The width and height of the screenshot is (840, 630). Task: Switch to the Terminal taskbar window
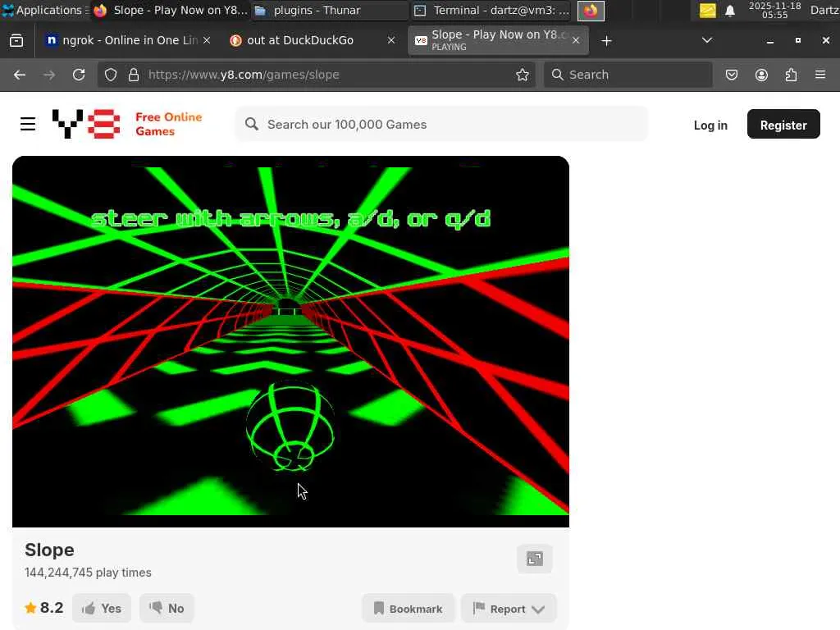(x=492, y=10)
